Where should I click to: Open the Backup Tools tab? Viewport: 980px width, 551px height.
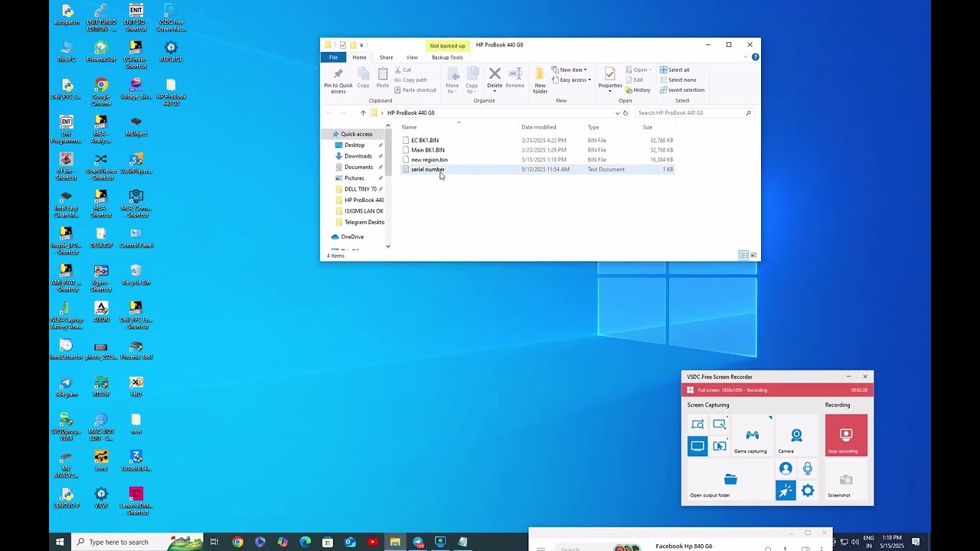pos(447,57)
